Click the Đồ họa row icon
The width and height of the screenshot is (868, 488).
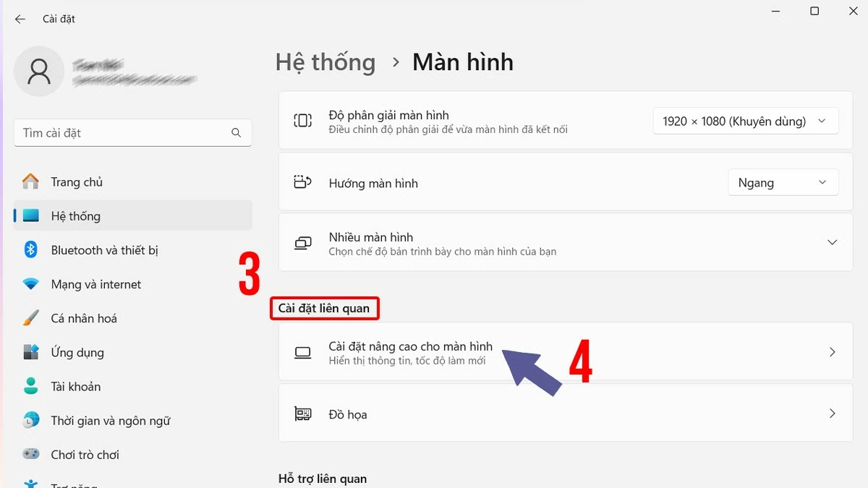tap(302, 414)
